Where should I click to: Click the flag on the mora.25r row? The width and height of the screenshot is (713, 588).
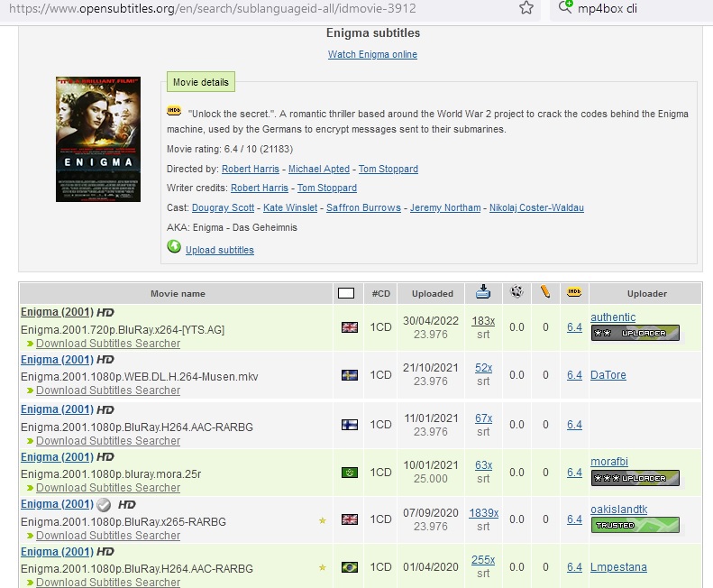(x=350, y=473)
